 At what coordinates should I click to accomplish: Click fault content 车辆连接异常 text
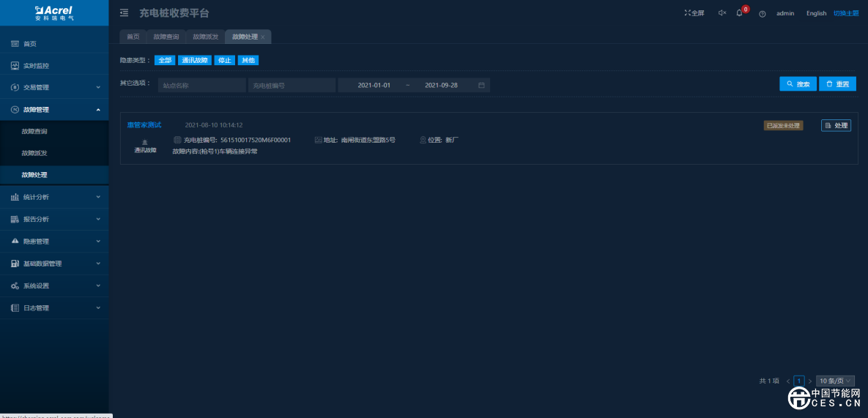click(x=239, y=151)
